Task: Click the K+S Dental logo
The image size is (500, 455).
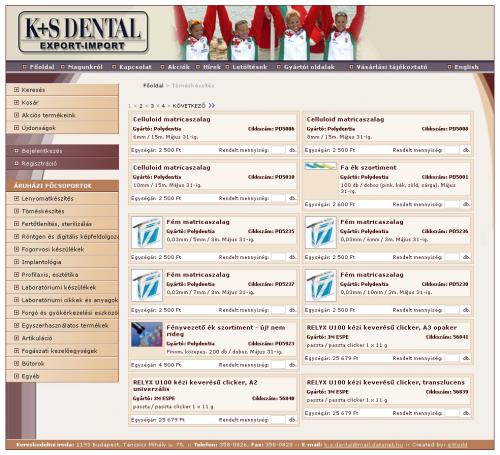Action: pyautogui.click(x=83, y=32)
